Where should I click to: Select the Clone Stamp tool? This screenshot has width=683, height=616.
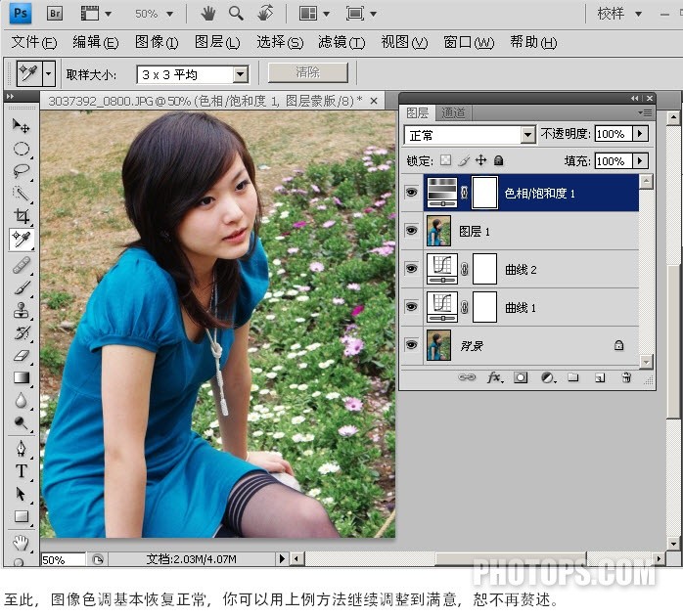[21, 310]
